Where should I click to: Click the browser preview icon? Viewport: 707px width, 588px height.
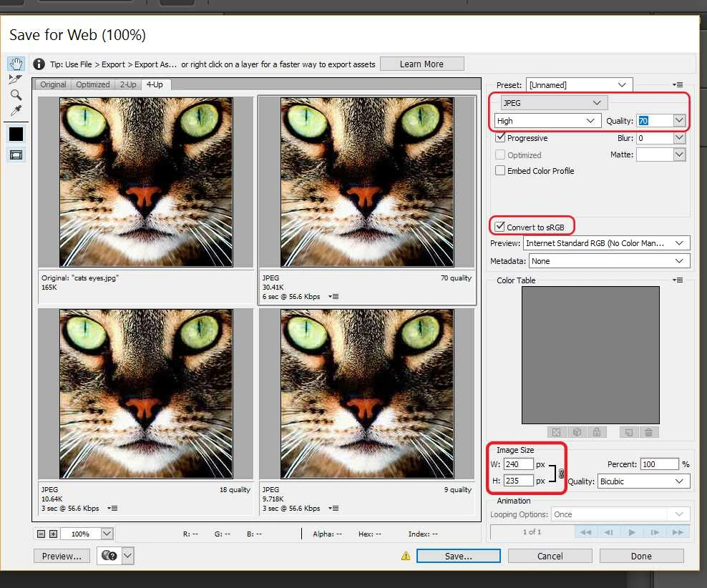pyautogui.click(x=109, y=556)
